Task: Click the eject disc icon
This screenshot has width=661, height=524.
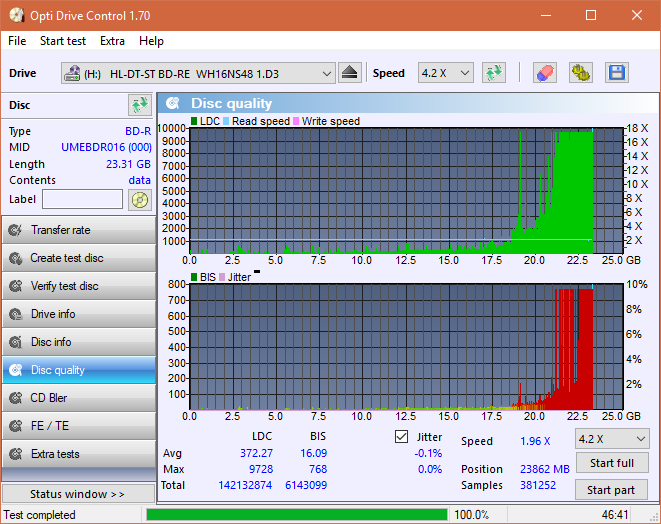Action: pos(349,73)
